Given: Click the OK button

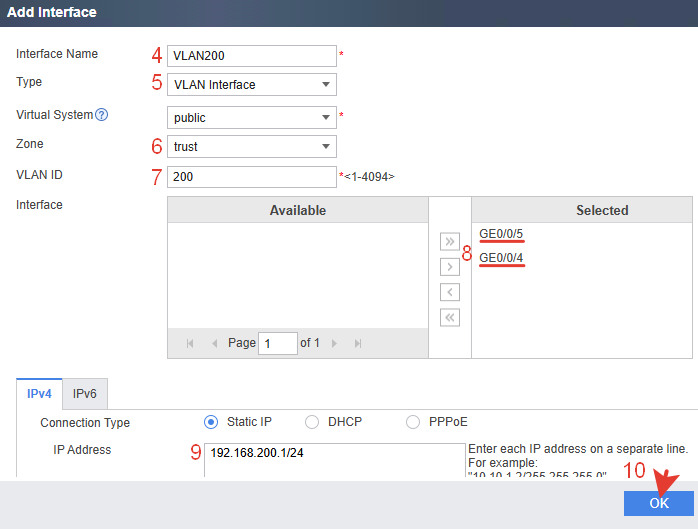Looking at the screenshot, I should (659, 503).
